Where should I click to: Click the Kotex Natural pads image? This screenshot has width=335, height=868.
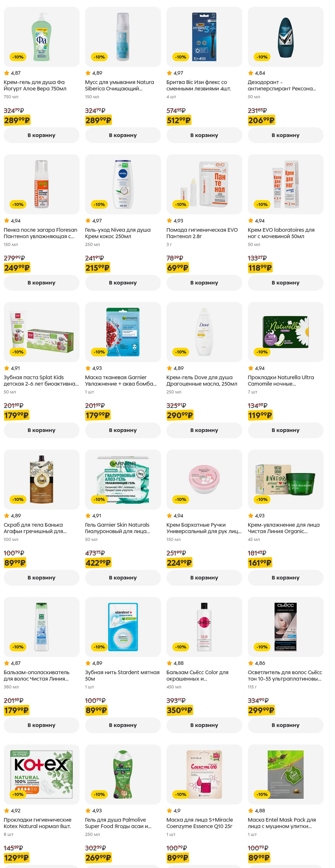[x=41, y=774]
